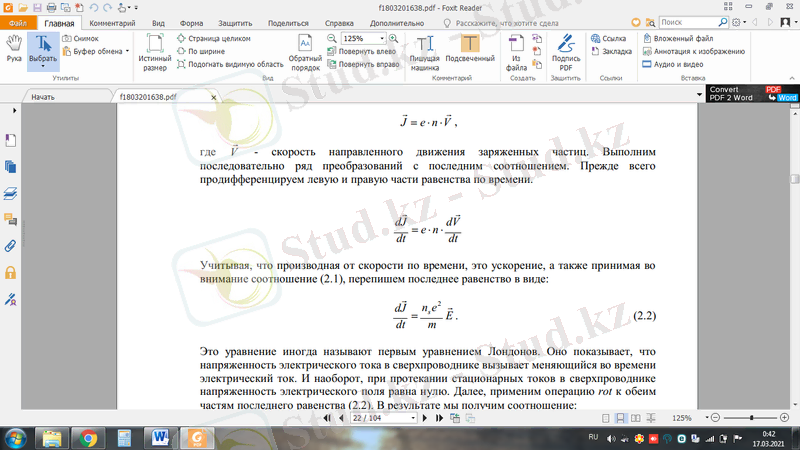
Task: Show the layers panel in left sidebar
Action: click(10, 193)
